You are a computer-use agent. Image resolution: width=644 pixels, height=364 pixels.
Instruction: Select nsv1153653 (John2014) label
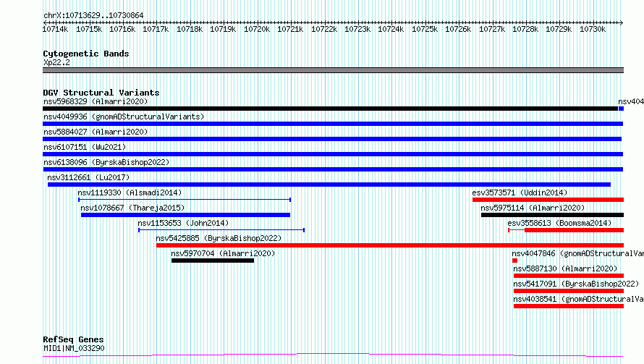[x=183, y=223]
